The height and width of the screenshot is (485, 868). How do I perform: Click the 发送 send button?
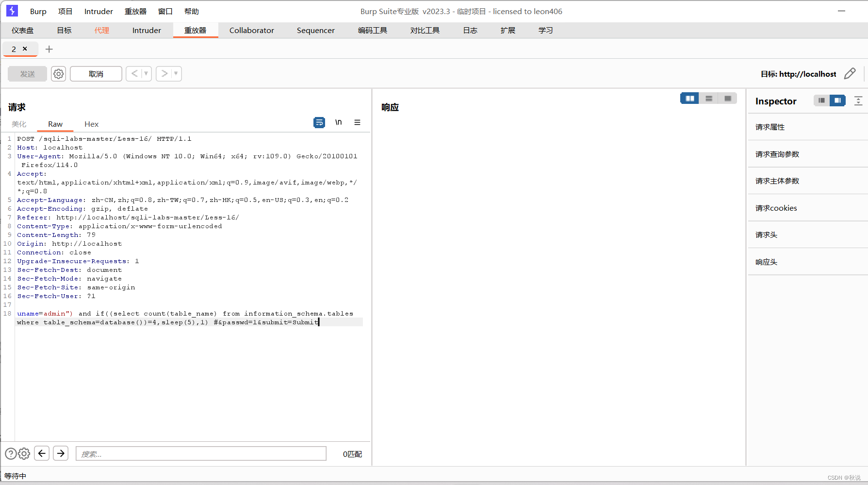(28, 74)
